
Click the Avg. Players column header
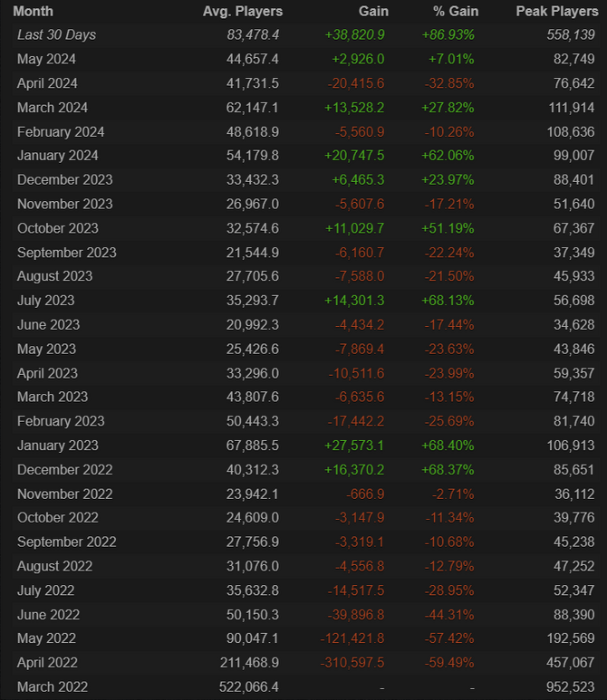[243, 12]
